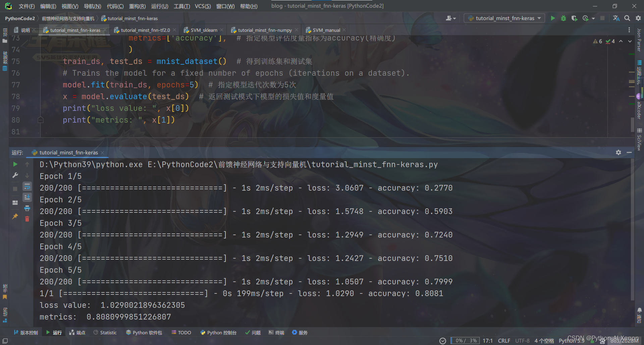Screen dimensions: 644x345
Task: Click PythonCode2 breadcrumb
Action: point(20,18)
